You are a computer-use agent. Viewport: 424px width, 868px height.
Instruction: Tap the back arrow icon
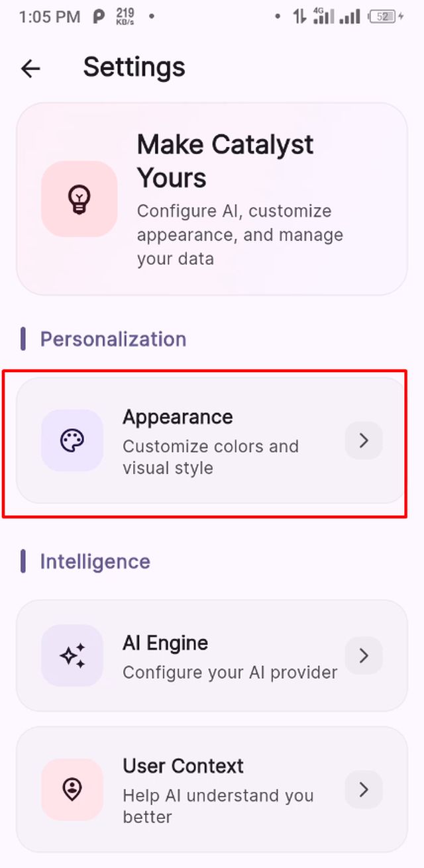(x=30, y=68)
